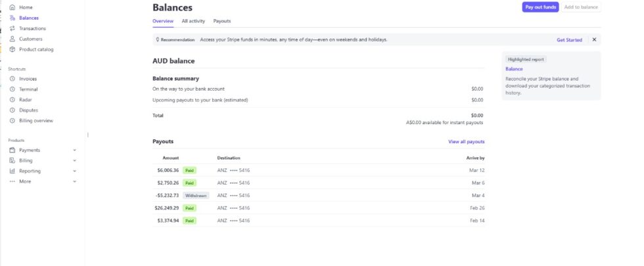Screen dimensions: 644x266
Task: Follow the View all payouts link
Action: tap(466, 142)
